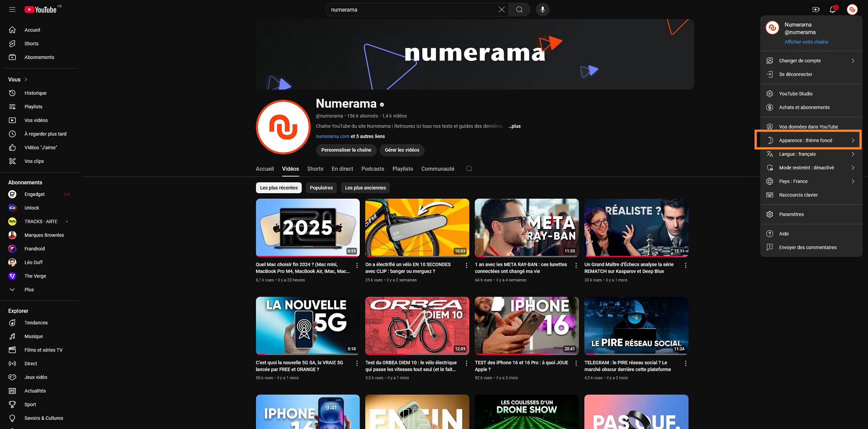Open Apparence : thème foncé submenu
The image size is (868, 429).
tap(811, 140)
